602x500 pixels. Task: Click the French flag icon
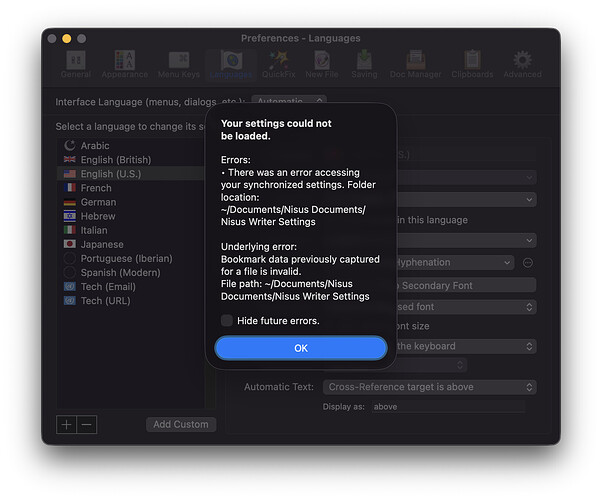pos(69,188)
